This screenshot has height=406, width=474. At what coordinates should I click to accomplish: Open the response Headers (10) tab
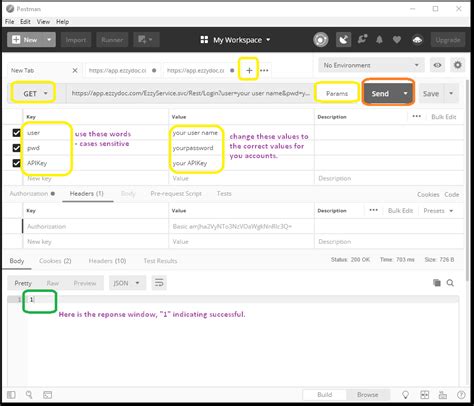(107, 261)
